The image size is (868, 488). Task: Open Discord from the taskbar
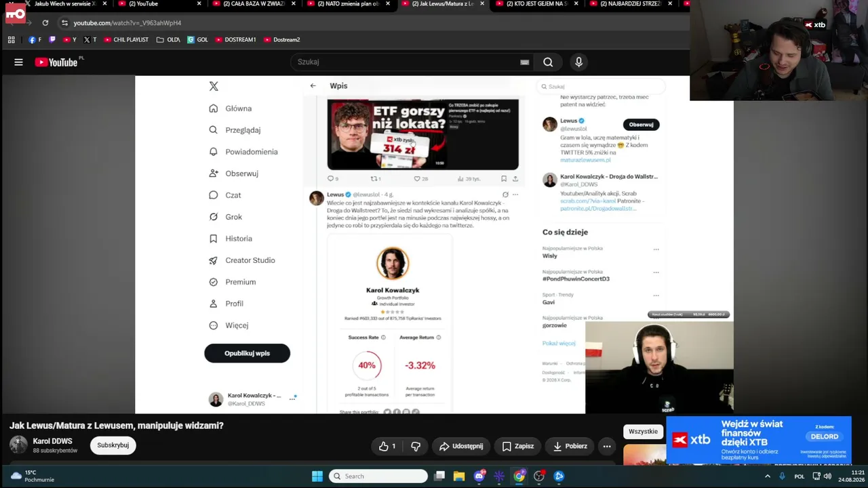tap(479, 476)
